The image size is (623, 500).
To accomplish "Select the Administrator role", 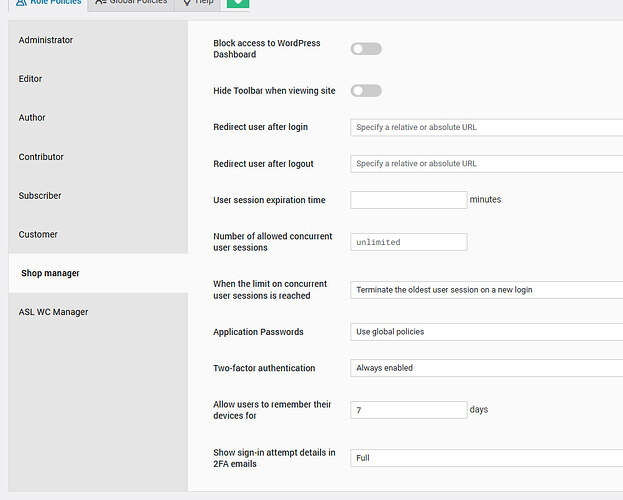I will coord(46,40).
